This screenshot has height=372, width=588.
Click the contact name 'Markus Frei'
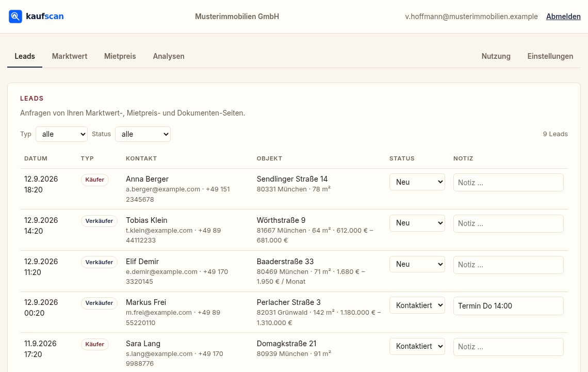click(146, 303)
